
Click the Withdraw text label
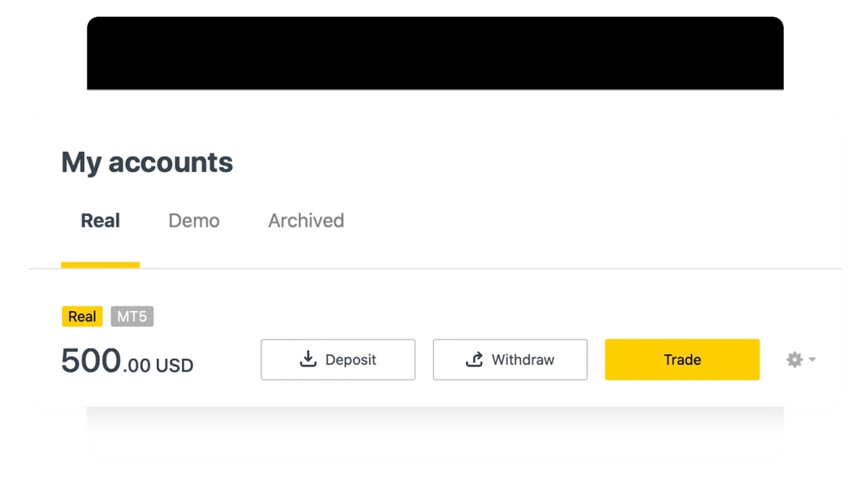click(x=523, y=360)
